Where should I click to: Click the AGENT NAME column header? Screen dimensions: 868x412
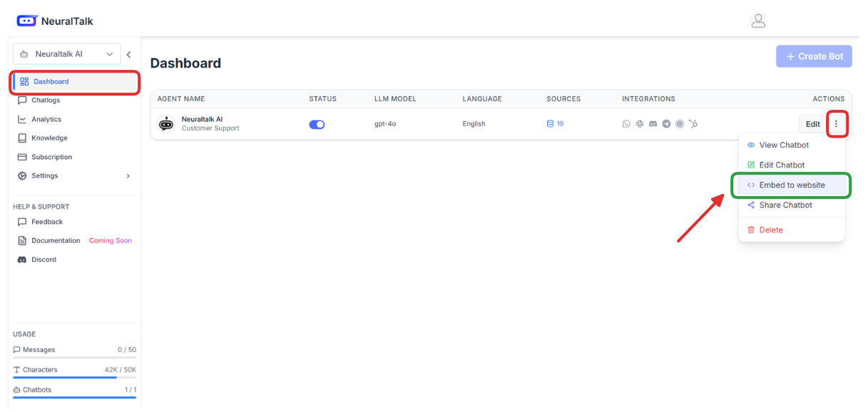[181, 99]
